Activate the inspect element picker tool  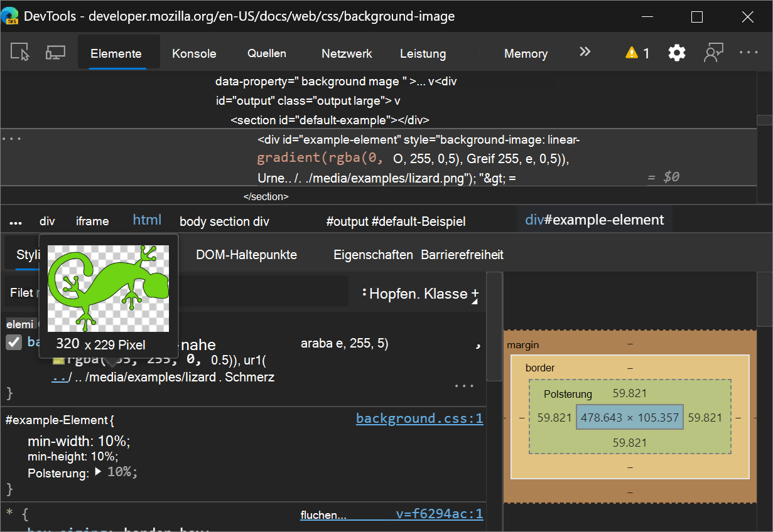[x=21, y=53]
